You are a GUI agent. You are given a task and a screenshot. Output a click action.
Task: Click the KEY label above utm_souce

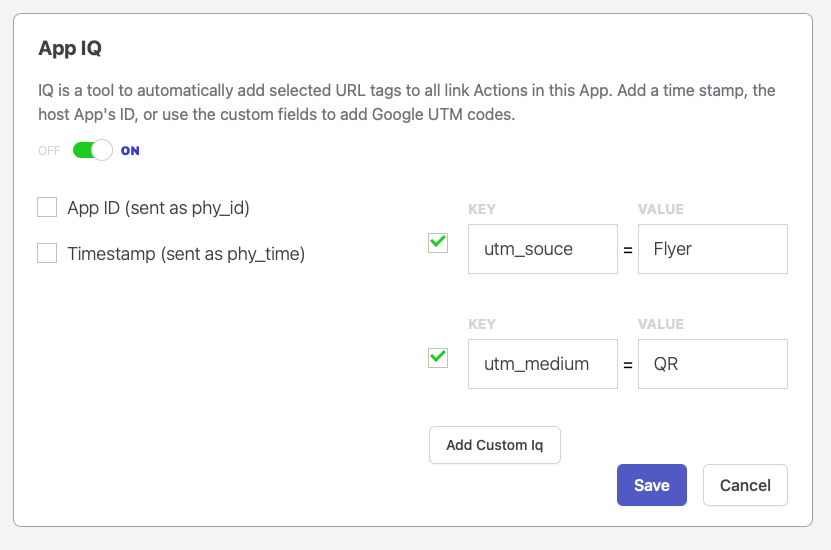pos(482,209)
